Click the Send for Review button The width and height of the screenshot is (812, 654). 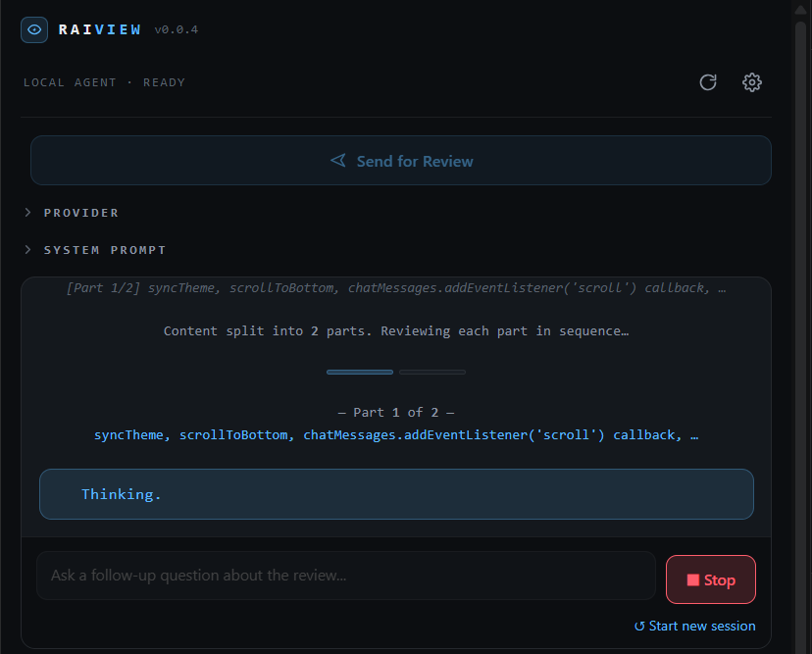401,161
